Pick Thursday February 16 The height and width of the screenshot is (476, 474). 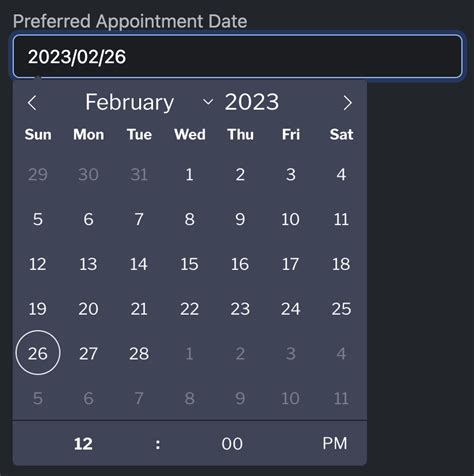pos(240,264)
